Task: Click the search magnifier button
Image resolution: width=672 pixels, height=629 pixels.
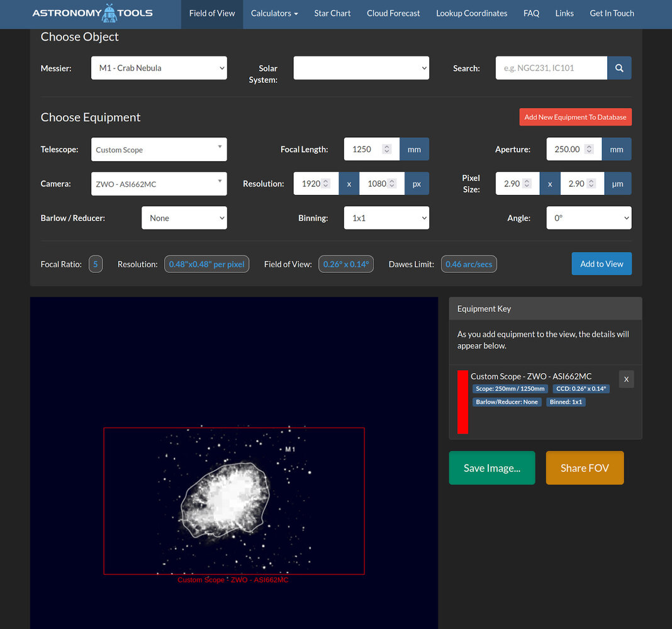Action: (619, 68)
